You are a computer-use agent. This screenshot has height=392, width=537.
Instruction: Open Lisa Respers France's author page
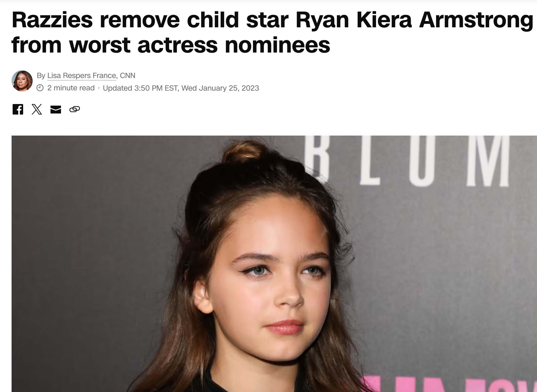82,76
